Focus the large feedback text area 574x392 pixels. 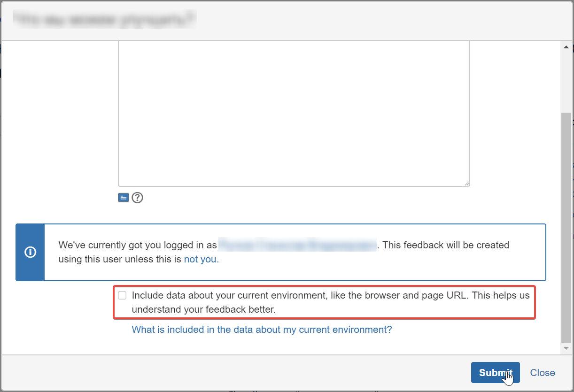point(294,114)
